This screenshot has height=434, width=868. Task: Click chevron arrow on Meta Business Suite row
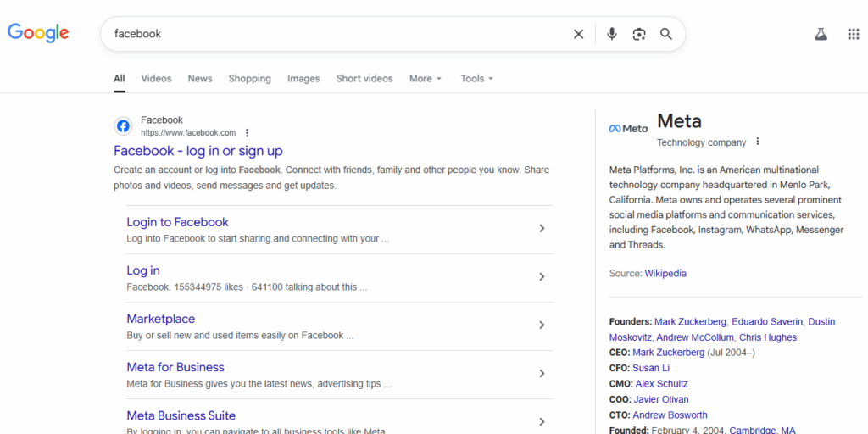click(542, 421)
